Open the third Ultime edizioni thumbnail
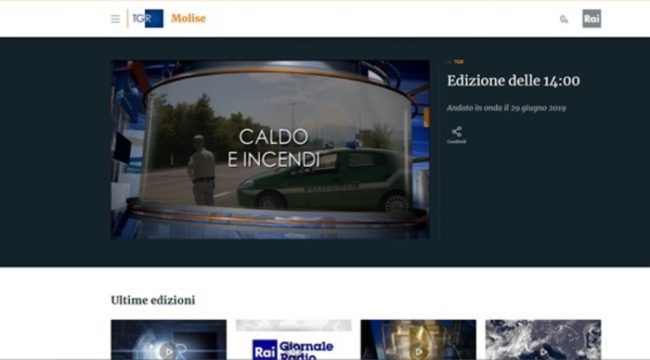The width and height of the screenshot is (650, 360). coord(418,340)
